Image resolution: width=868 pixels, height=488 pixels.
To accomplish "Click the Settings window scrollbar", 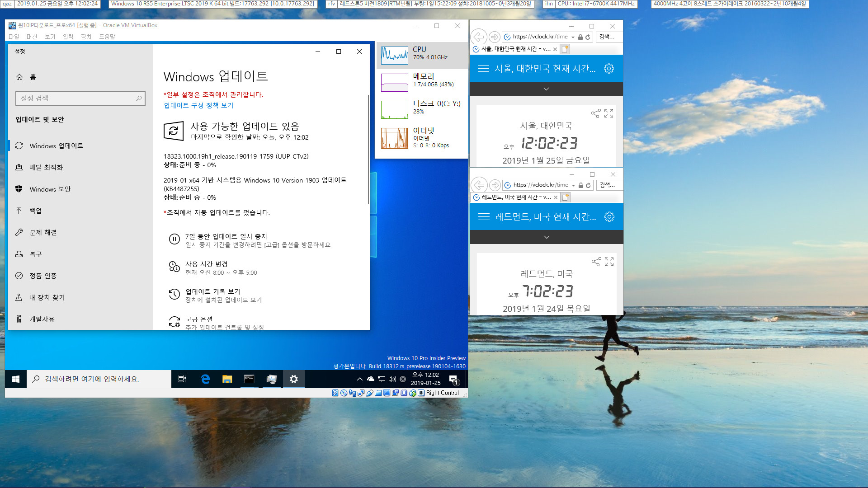I will [368, 149].
